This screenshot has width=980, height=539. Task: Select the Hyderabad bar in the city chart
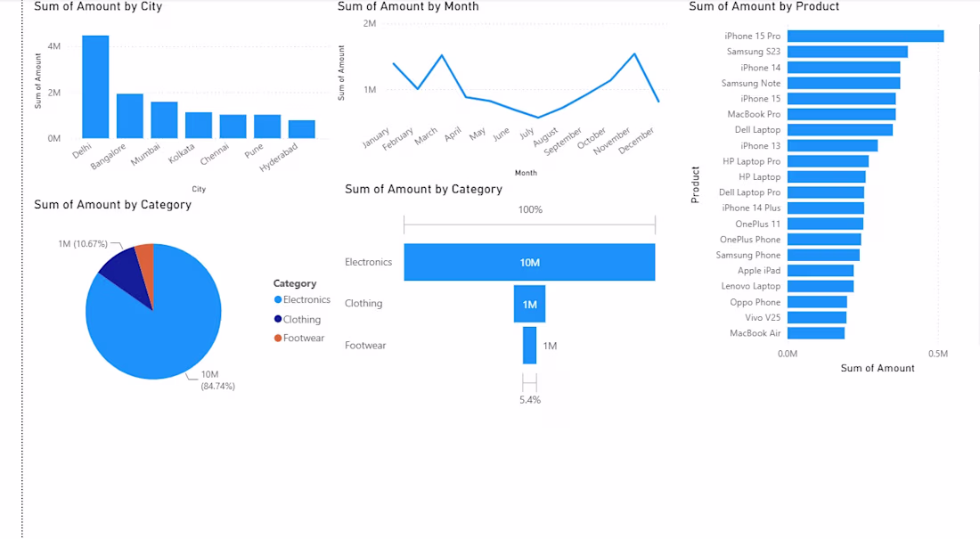click(302, 129)
